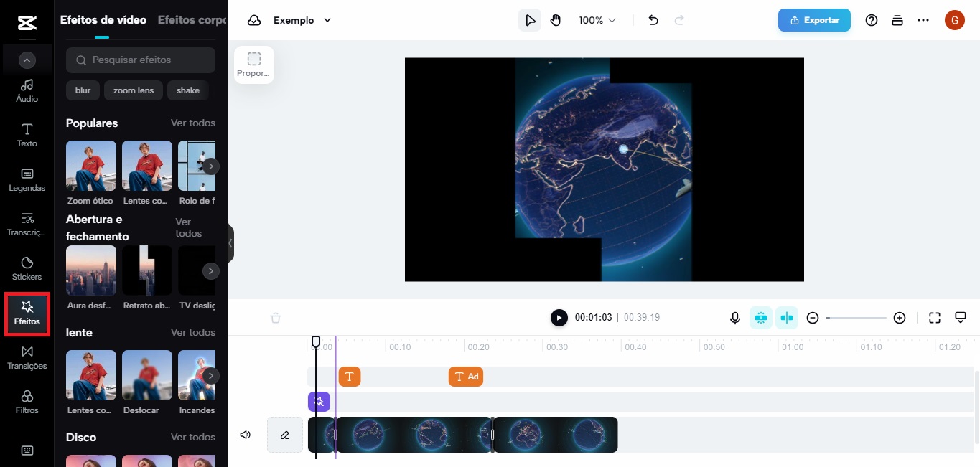Image resolution: width=980 pixels, height=467 pixels.
Task: Click the cloud save icon
Action: 254,20
